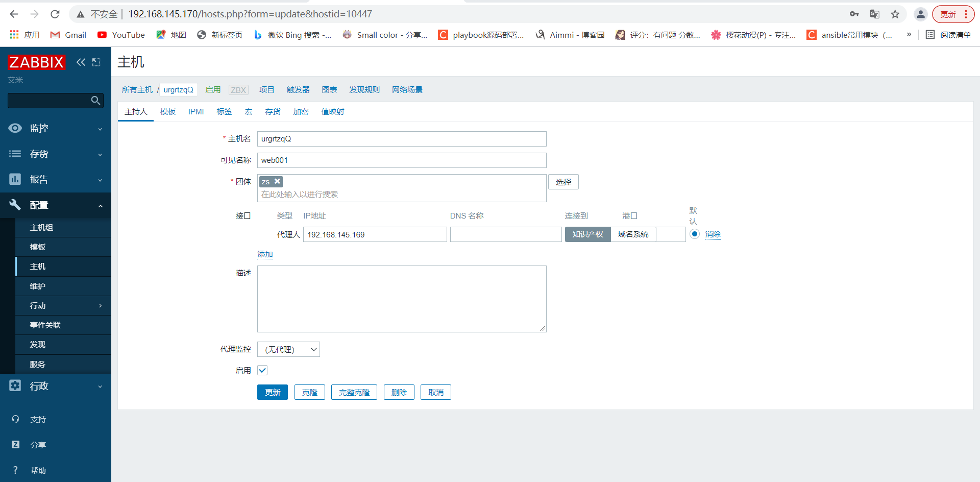Viewport: 980px width, 482px height.
Task: Open 事件关联 in the sidebar
Action: pyautogui.click(x=63, y=325)
